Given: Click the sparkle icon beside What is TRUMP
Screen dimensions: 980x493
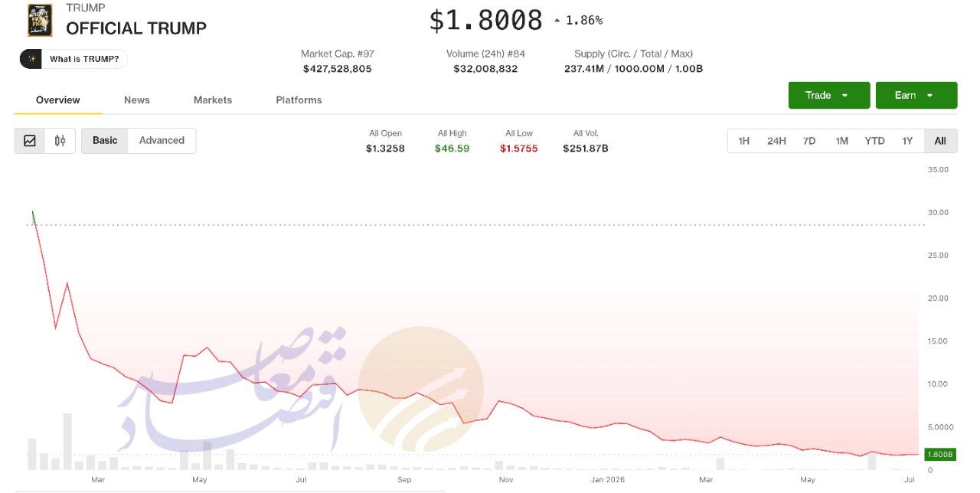Looking at the screenshot, I should point(31,59).
